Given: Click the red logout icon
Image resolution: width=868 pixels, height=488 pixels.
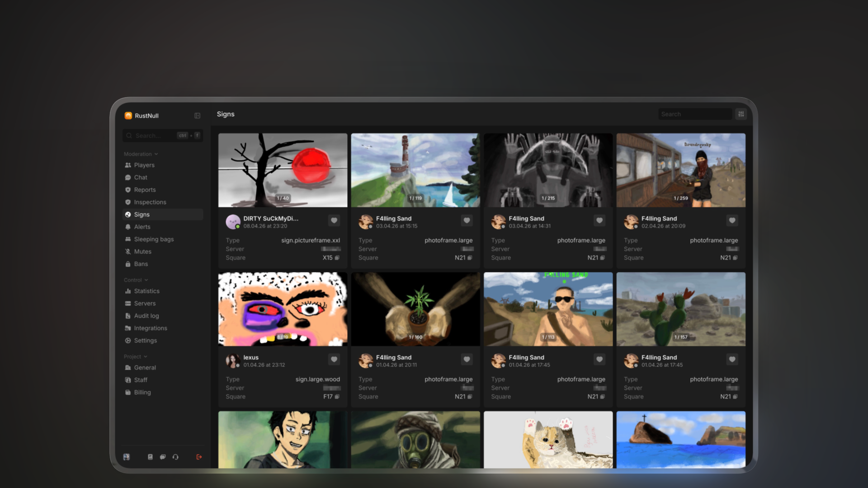Looking at the screenshot, I should tap(199, 457).
